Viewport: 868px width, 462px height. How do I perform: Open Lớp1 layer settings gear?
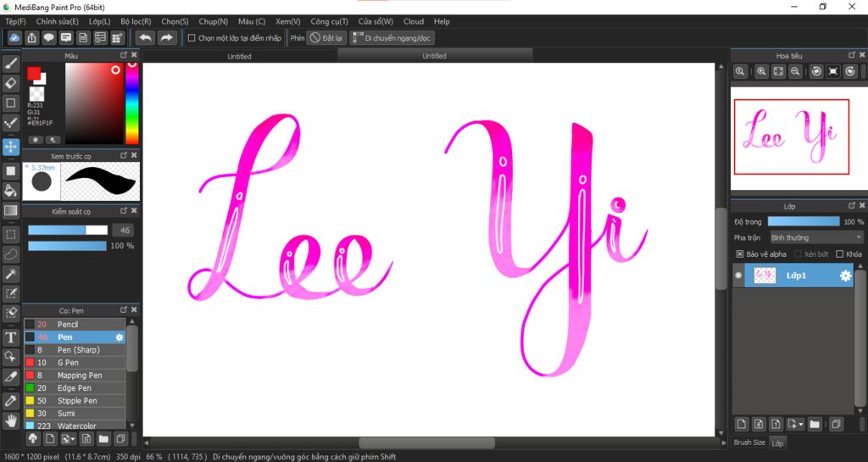pos(845,276)
